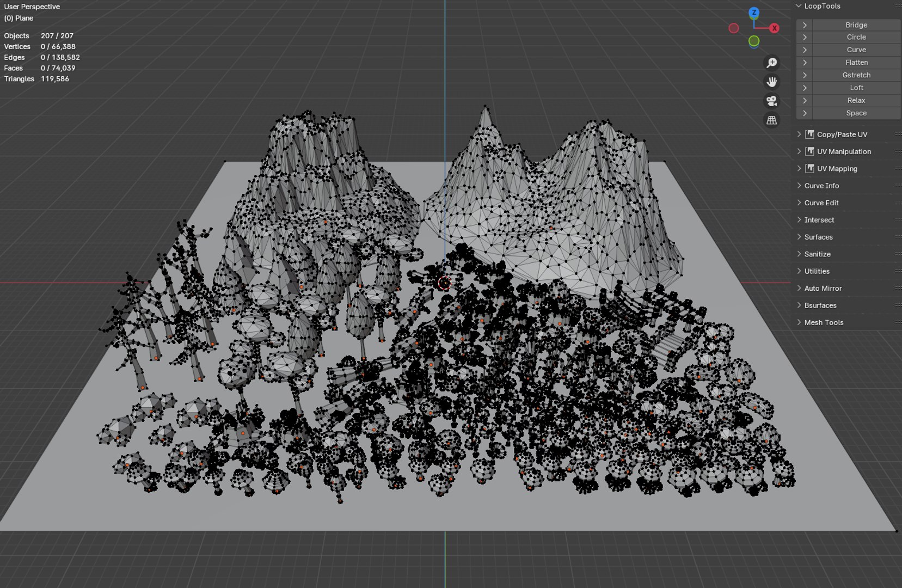Click the Gstretch button
The image size is (902, 588).
(x=856, y=75)
